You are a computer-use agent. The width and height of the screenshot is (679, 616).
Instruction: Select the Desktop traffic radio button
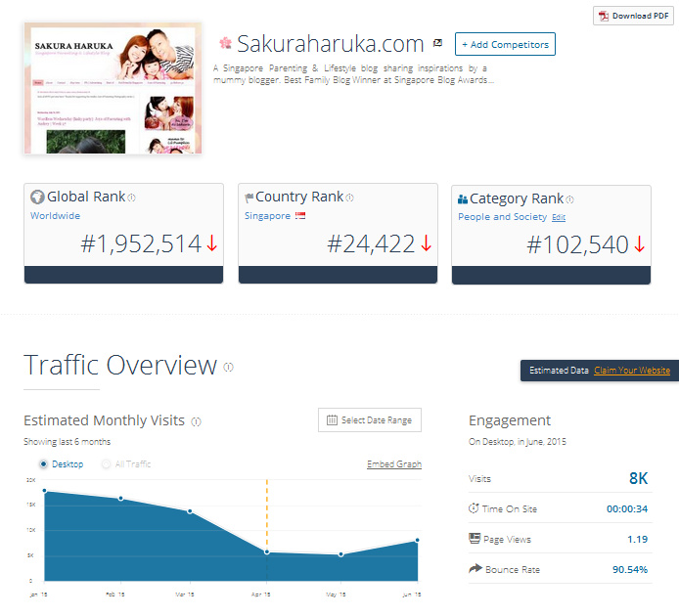click(x=43, y=464)
